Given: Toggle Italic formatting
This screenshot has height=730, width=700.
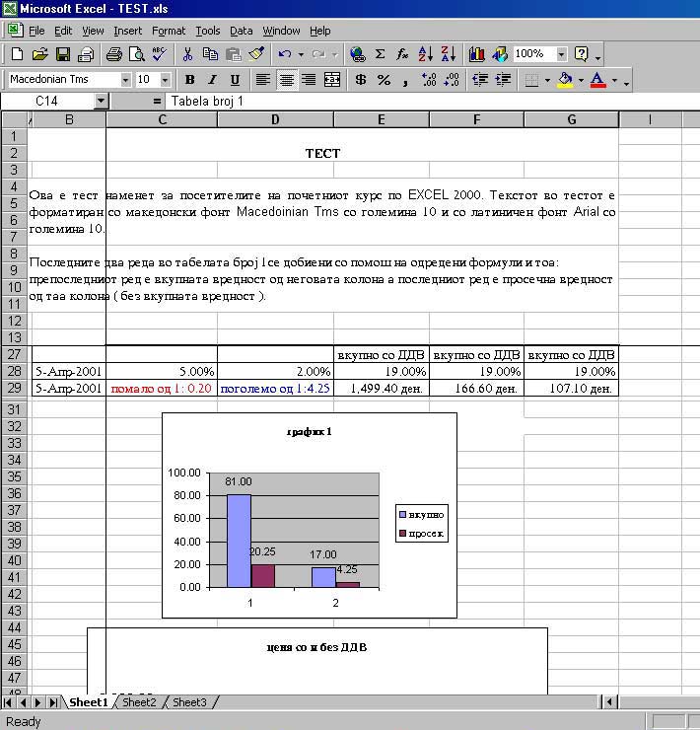Looking at the screenshot, I should (x=212, y=80).
